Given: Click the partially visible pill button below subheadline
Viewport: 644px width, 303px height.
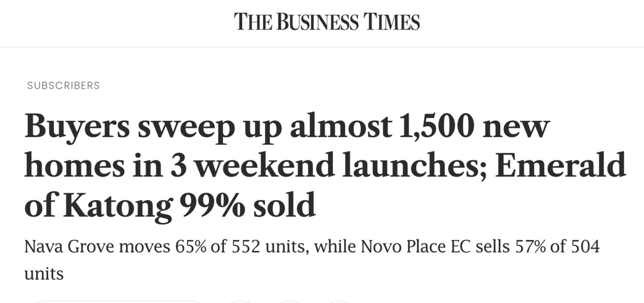Looking at the screenshot, I should pyautogui.click(x=118, y=302).
